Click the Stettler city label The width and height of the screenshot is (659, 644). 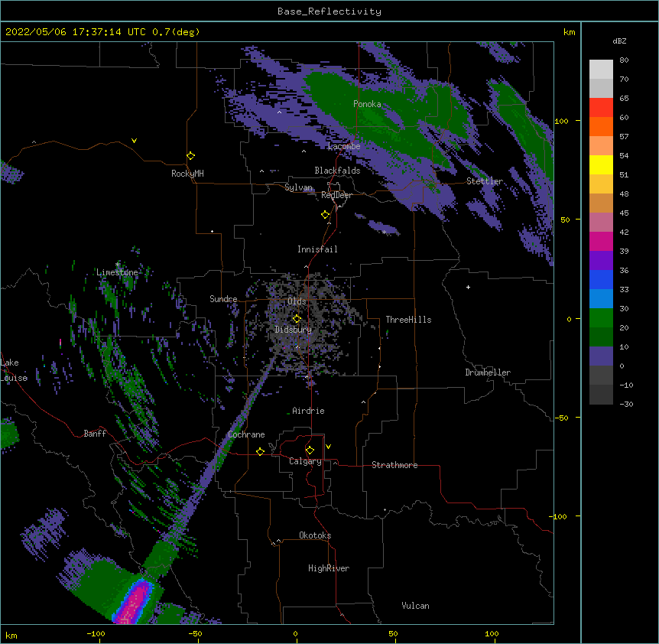[x=485, y=181]
